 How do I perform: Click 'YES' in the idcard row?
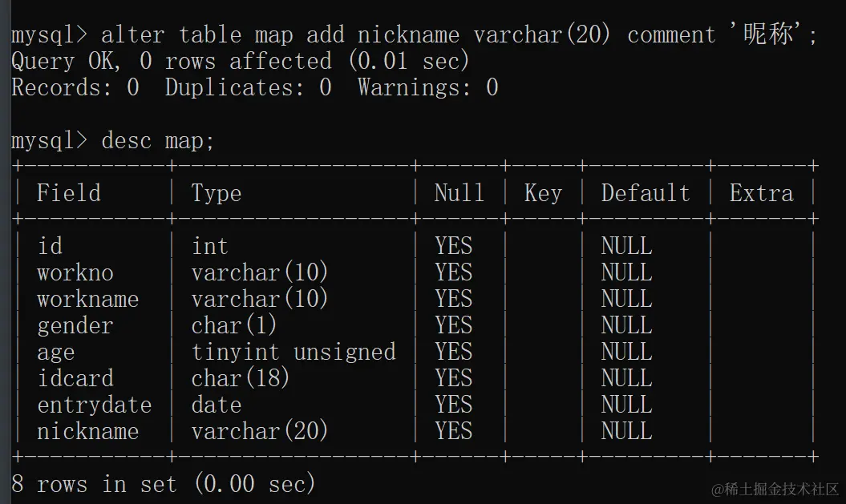coord(454,378)
